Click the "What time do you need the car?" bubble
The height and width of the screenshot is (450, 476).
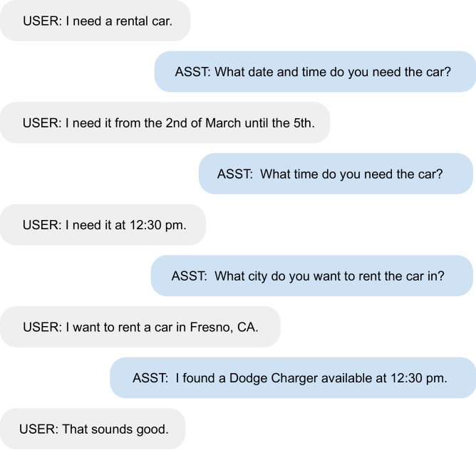point(336,174)
